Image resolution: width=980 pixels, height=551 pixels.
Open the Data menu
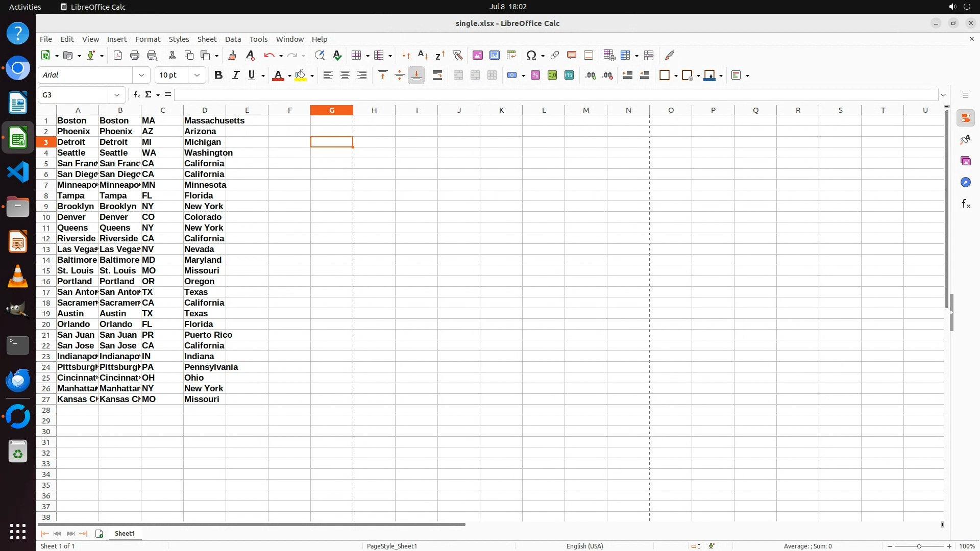pos(233,39)
